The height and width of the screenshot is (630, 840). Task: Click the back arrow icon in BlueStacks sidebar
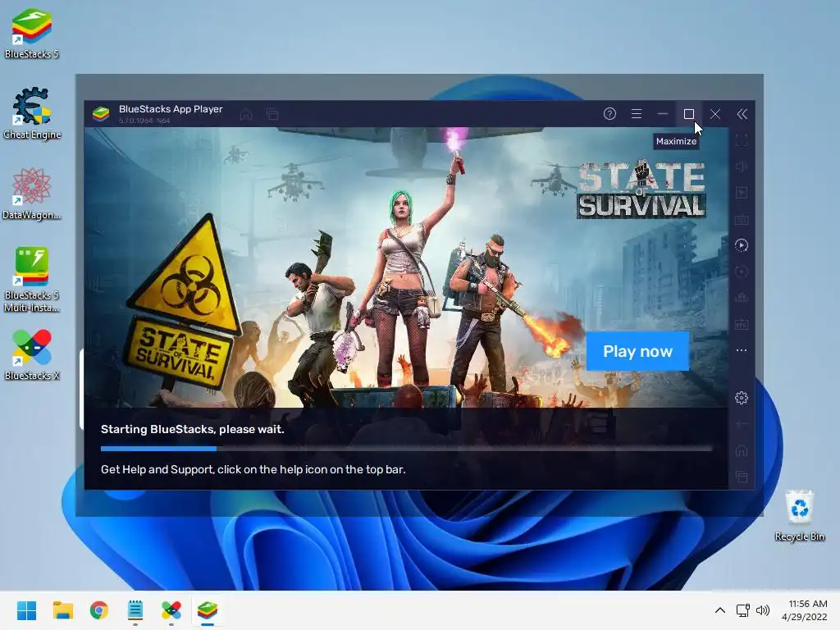click(742, 424)
